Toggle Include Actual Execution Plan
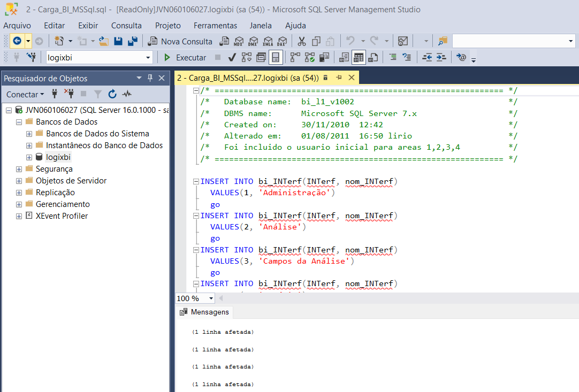Viewport: 579px width, 392px height. pos(295,57)
